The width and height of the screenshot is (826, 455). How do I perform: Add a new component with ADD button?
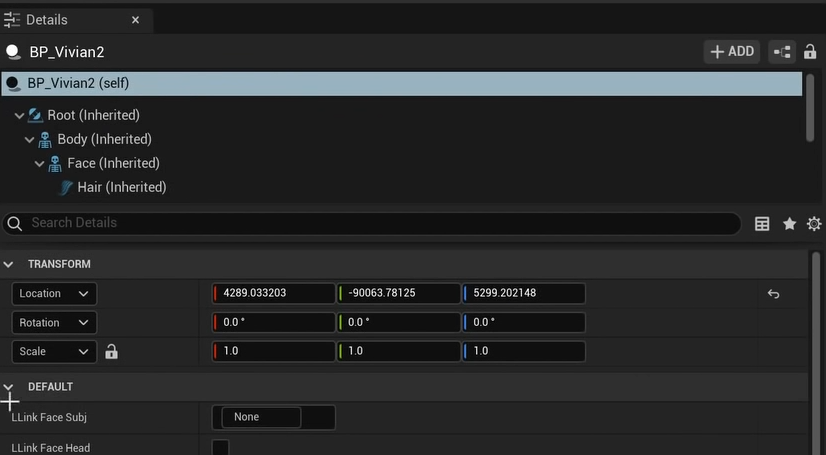coord(732,52)
